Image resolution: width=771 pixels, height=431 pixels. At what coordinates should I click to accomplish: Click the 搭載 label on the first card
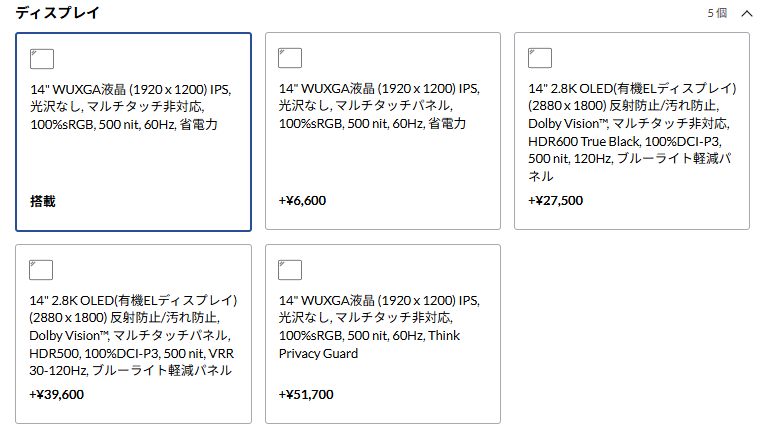(x=43, y=201)
